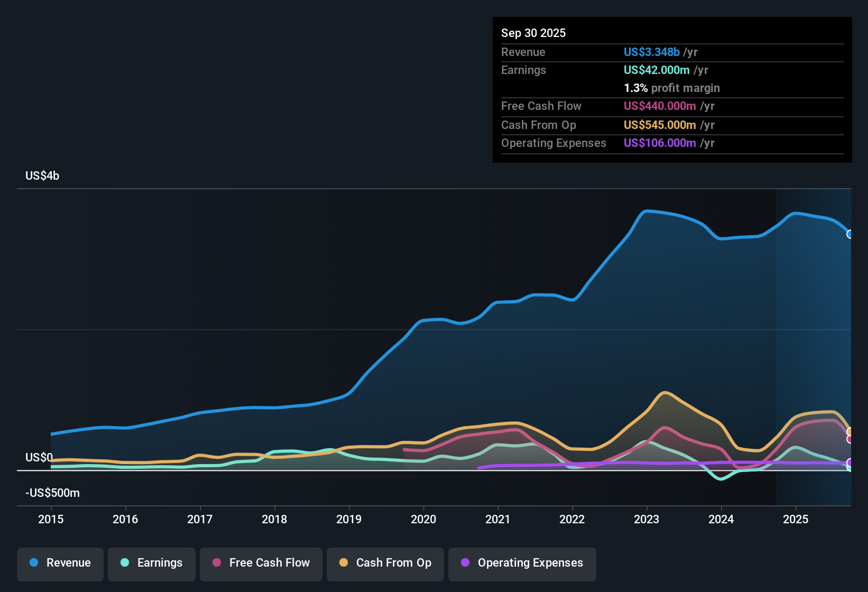
Task: Select the yellow Cash From Op endpoint marker
Action: click(x=849, y=431)
